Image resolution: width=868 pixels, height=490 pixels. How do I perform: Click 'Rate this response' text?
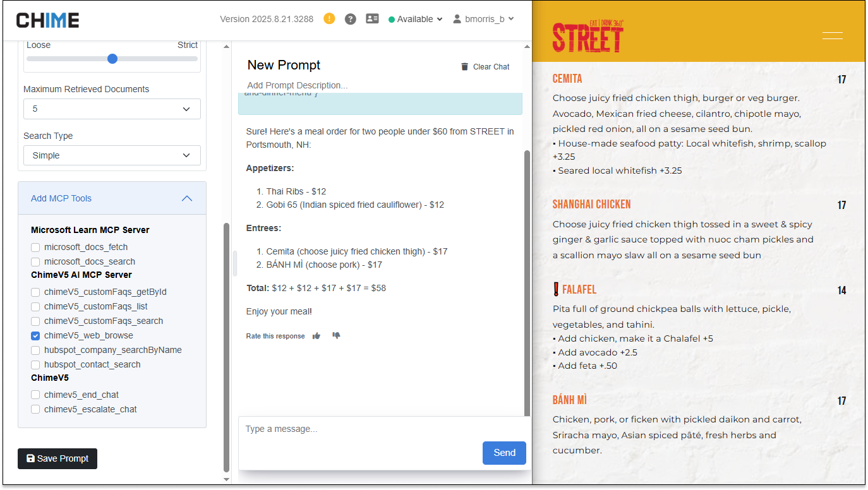pos(275,336)
